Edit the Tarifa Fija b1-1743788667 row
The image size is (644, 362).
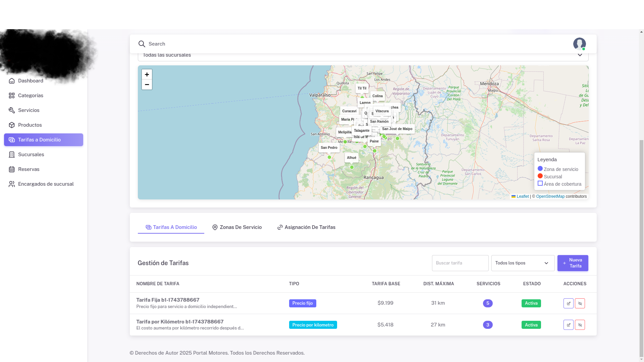pyautogui.click(x=568, y=303)
